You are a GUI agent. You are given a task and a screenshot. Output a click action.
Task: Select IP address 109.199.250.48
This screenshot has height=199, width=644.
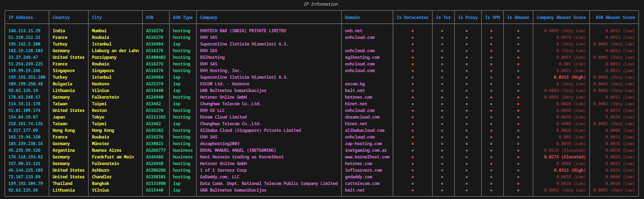[x=26, y=84]
